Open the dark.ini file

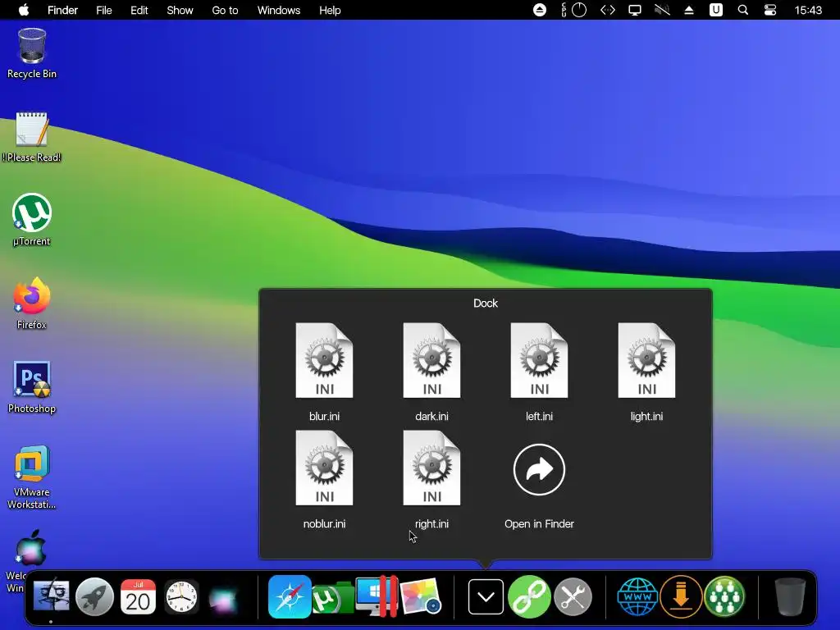[431, 361]
